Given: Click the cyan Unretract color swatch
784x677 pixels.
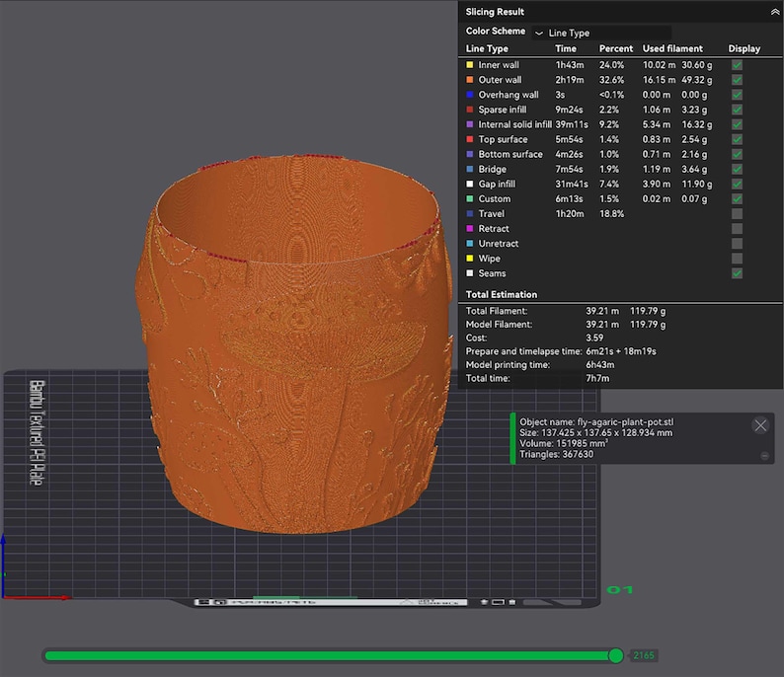Looking at the screenshot, I should 469,244.
